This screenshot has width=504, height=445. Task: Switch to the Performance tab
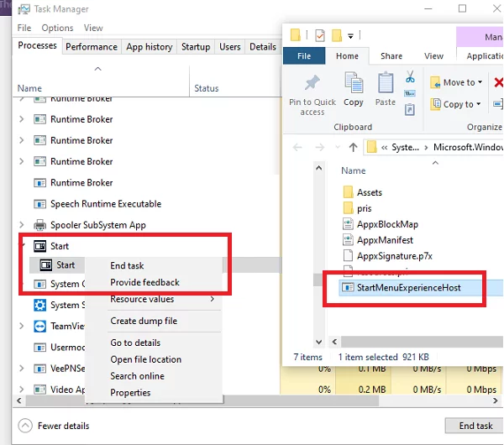pos(92,47)
